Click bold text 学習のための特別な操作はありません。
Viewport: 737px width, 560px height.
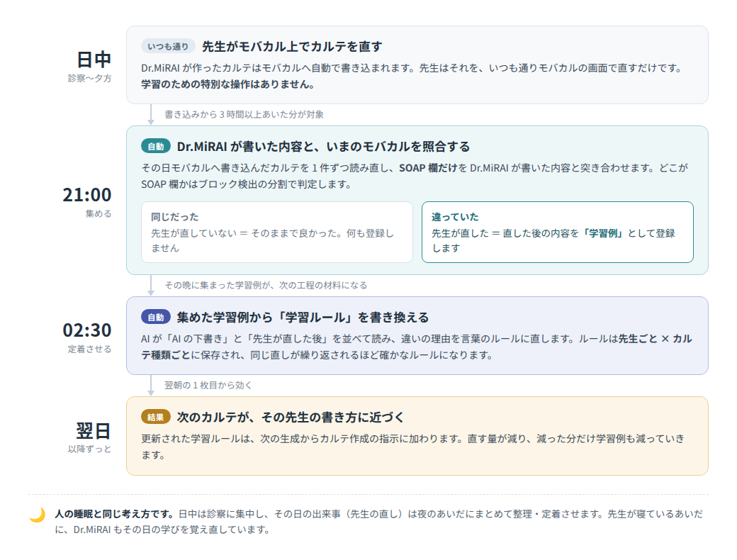228,84
